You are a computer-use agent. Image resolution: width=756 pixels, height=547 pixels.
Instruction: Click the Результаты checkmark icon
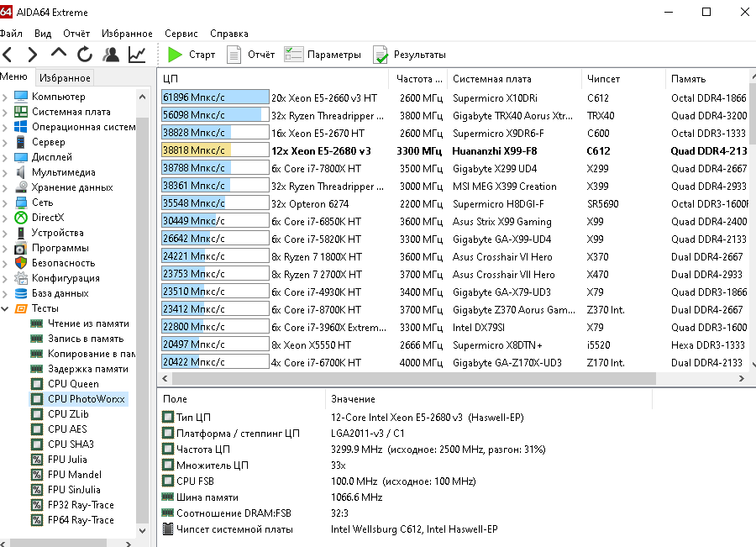(381, 55)
